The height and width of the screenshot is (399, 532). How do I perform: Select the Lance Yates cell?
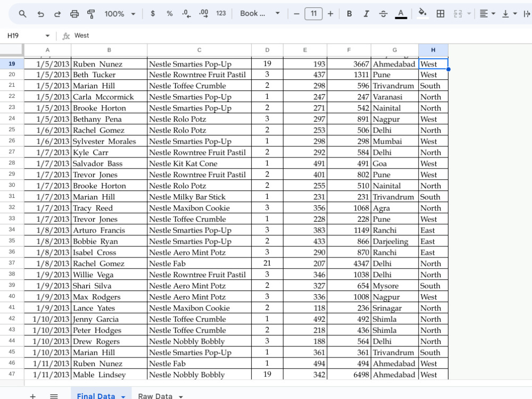(109, 308)
